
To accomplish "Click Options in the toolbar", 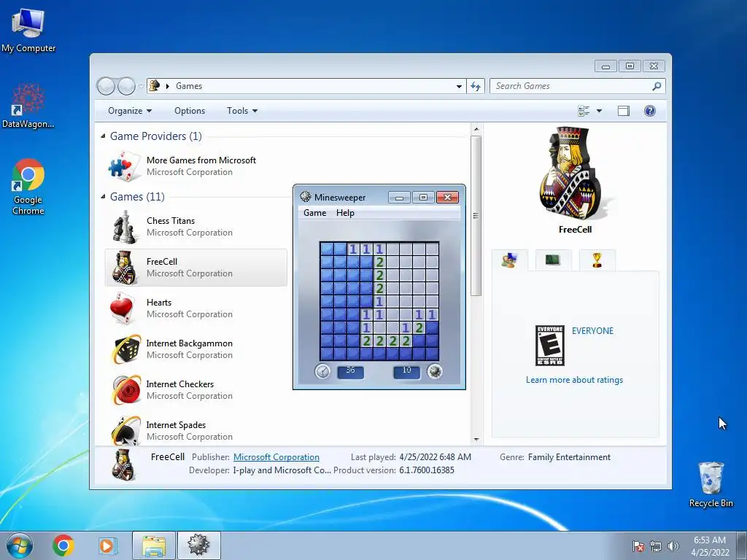I will point(190,111).
